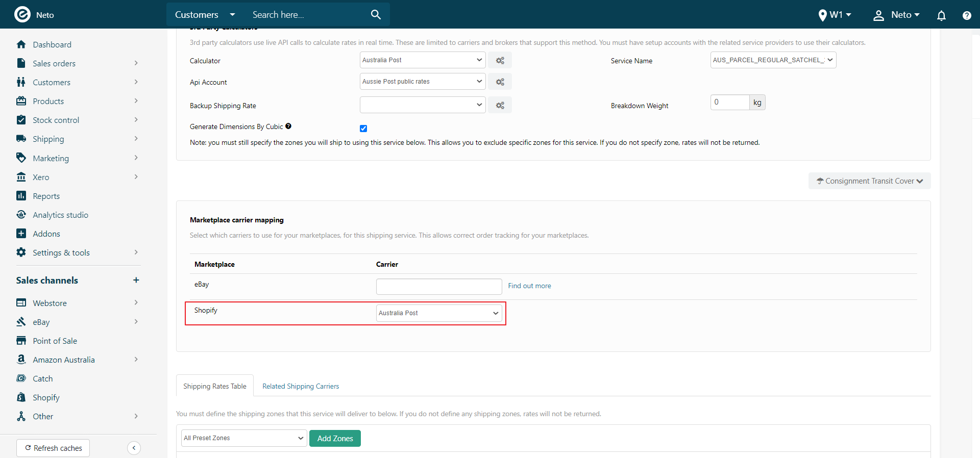Click the Add Zones button
The image size is (980, 458).
click(x=335, y=438)
